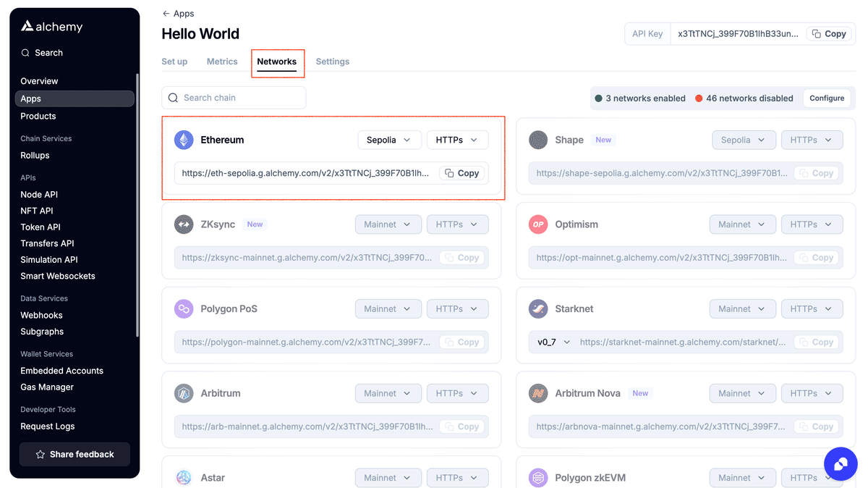
Task: Open Ethereum's Sepolia network dropdown
Action: click(x=389, y=140)
